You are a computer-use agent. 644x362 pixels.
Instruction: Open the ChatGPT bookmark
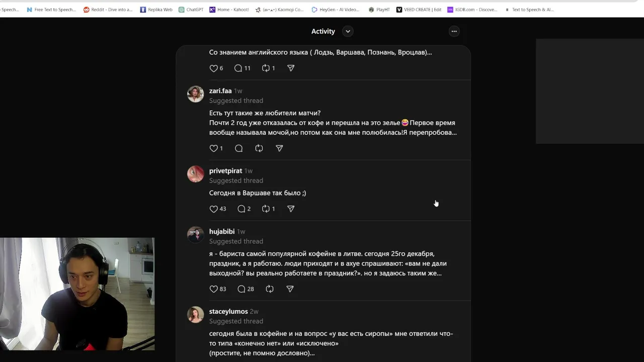tap(191, 10)
